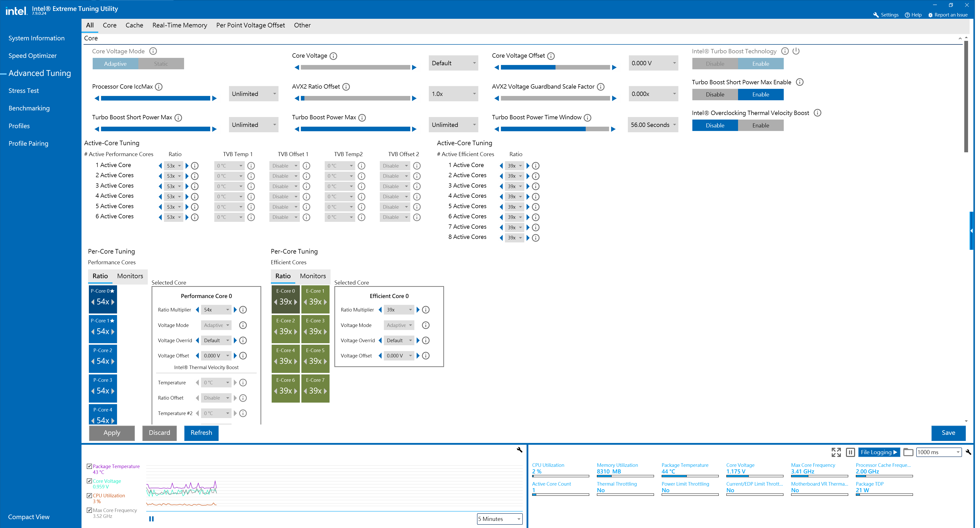Open info for AVX2 Ratio Offset
The height and width of the screenshot is (528, 980).
click(x=346, y=87)
